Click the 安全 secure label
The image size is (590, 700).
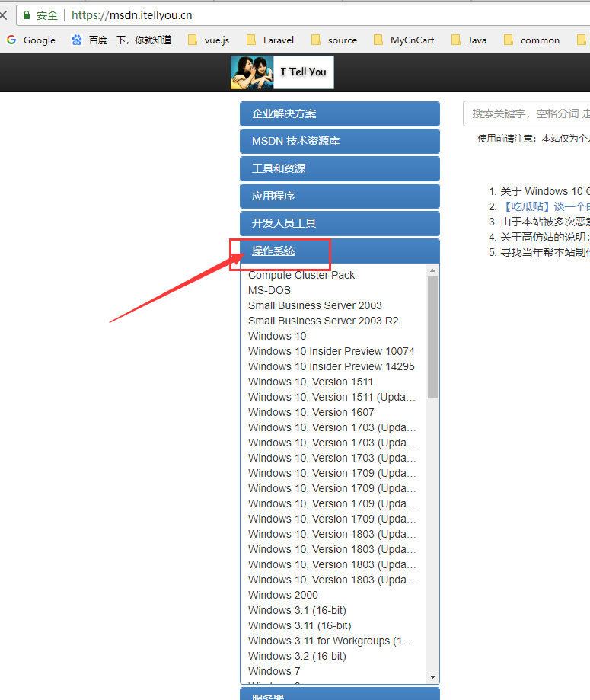(x=47, y=15)
